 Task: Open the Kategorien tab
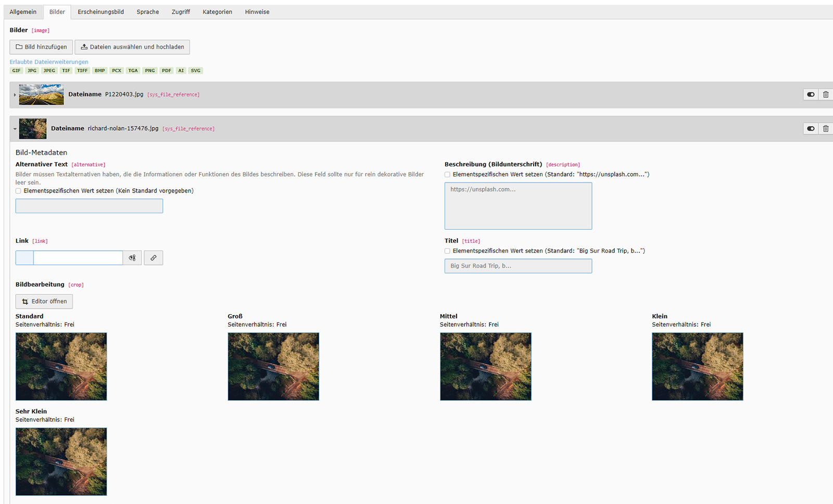coord(217,12)
